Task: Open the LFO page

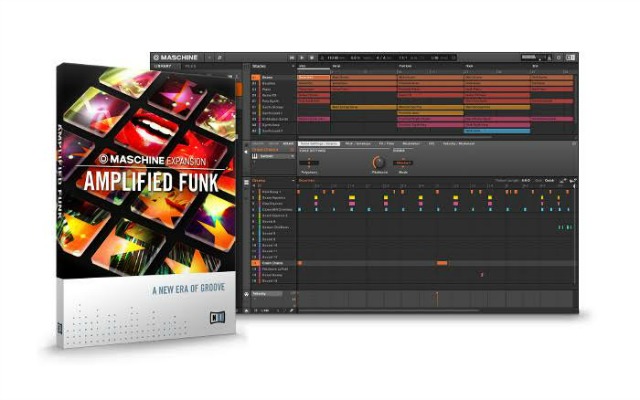Action: tap(431, 144)
